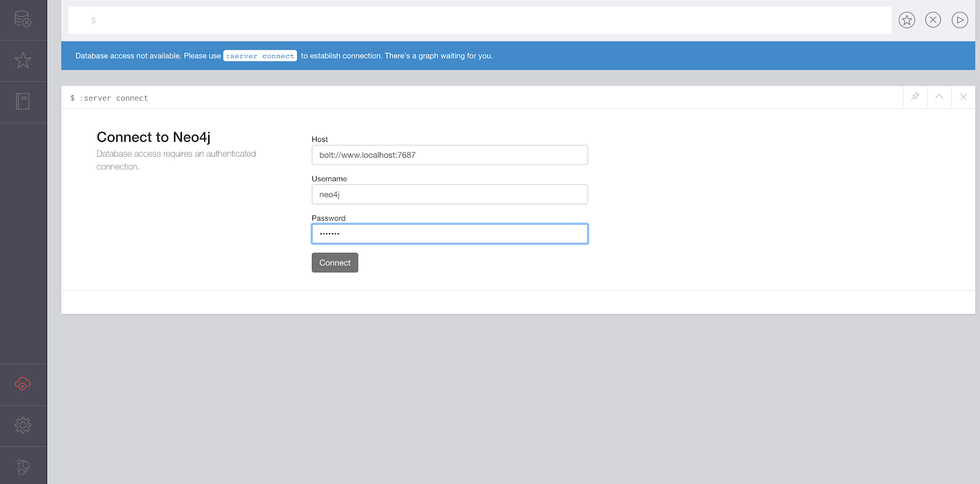Click the Host field label

pyautogui.click(x=320, y=140)
